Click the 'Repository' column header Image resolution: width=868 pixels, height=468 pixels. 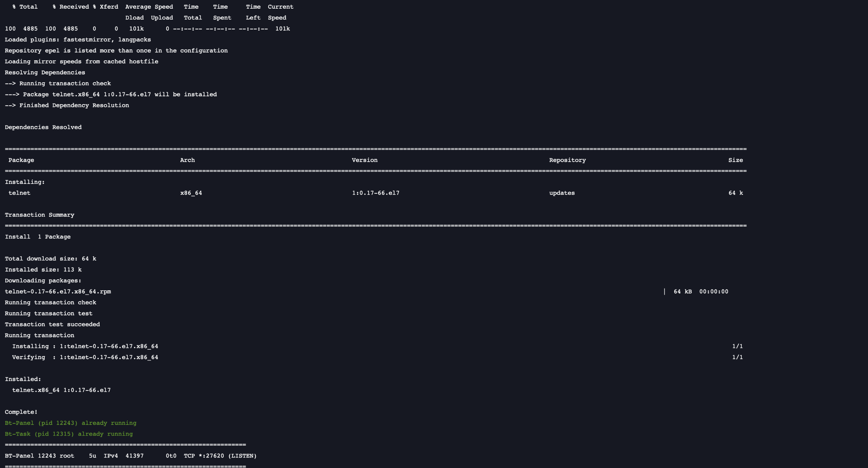[x=567, y=160]
